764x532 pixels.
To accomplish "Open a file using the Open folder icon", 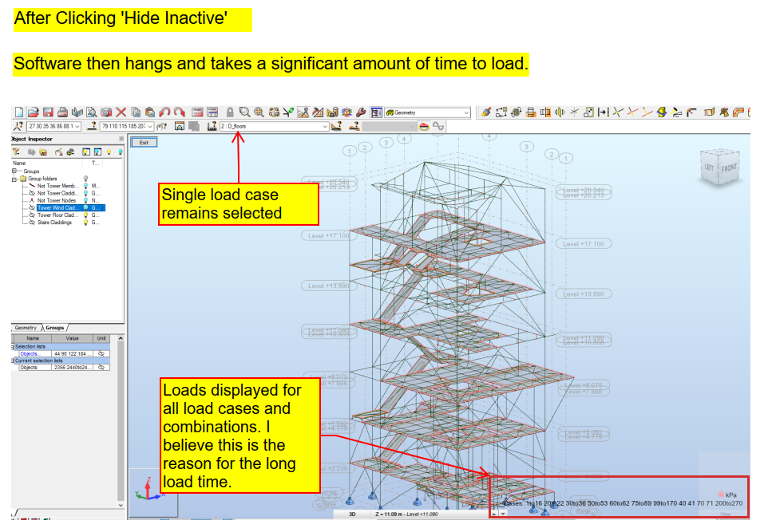I will 33,112.
